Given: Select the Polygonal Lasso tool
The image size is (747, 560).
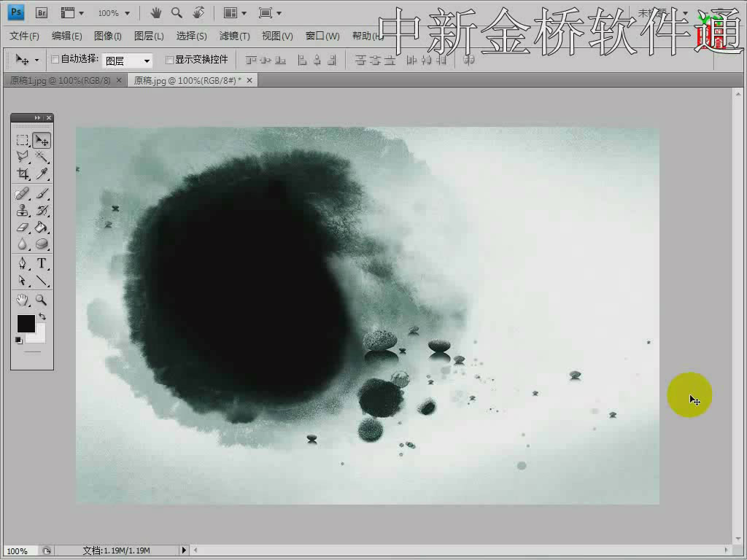Looking at the screenshot, I should [x=23, y=157].
